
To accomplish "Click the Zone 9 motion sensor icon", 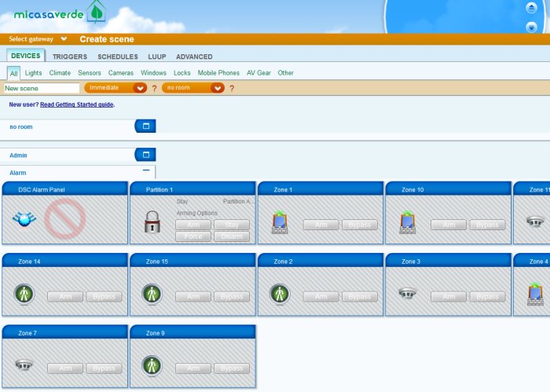I will pos(152,365).
